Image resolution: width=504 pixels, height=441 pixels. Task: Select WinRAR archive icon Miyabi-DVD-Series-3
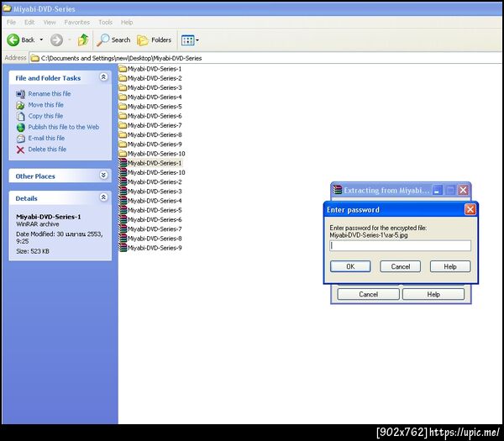(123, 192)
